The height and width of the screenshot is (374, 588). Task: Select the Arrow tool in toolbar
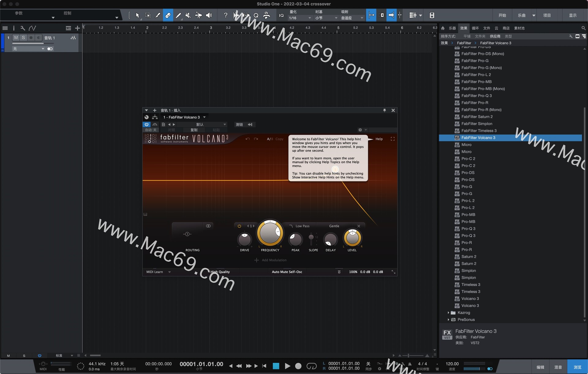(138, 15)
